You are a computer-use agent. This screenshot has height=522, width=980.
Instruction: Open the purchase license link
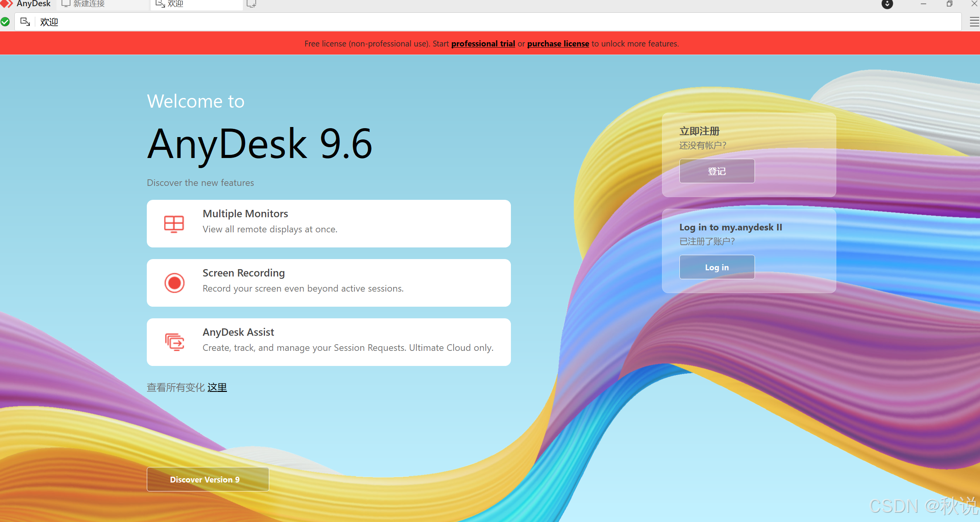click(x=558, y=44)
